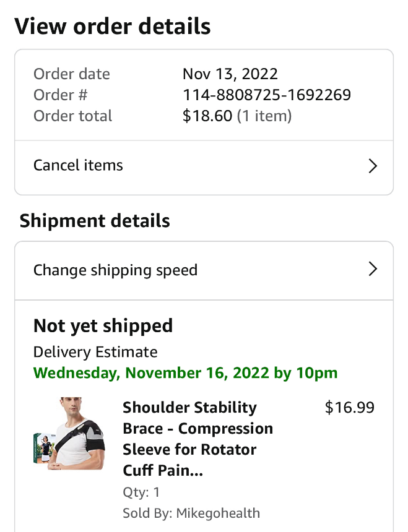Open the Cancel items option
This screenshot has width=408, height=532.
click(x=79, y=166)
